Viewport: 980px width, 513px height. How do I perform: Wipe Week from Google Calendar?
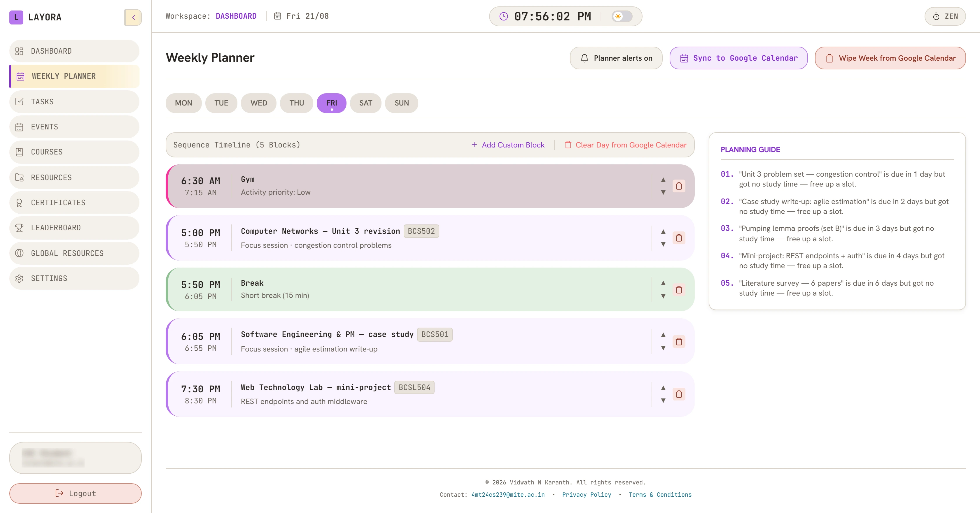point(890,58)
